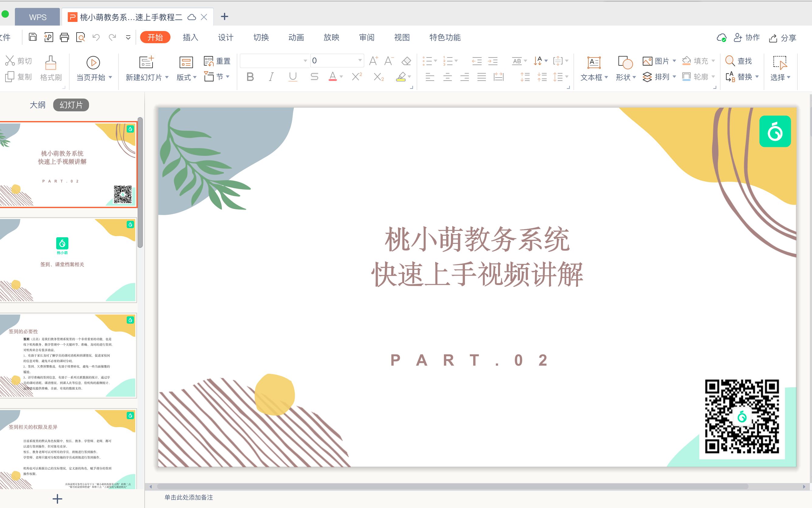Click the Undo arrow icon
Image resolution: width=812 pixels, height=508 pixels.
point(96,37)
